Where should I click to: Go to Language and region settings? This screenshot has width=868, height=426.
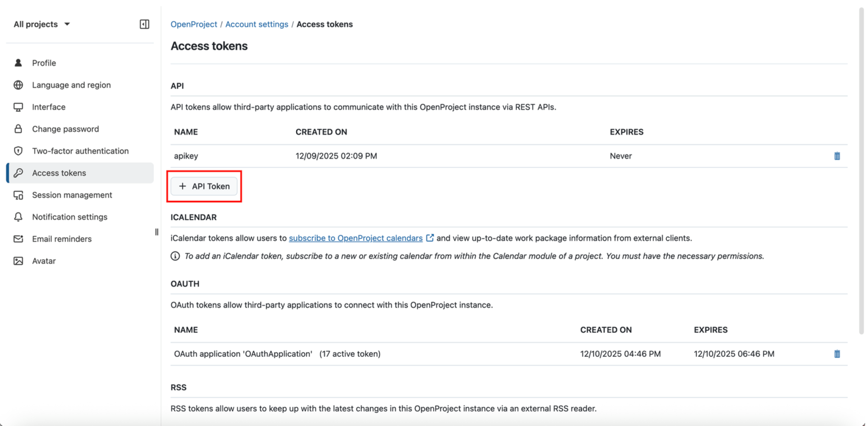pos(80,85)
